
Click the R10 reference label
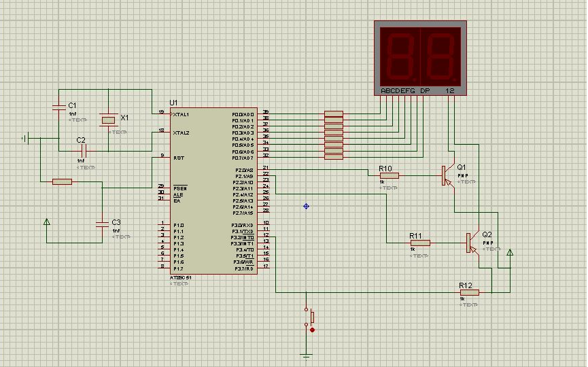(385, 169)
